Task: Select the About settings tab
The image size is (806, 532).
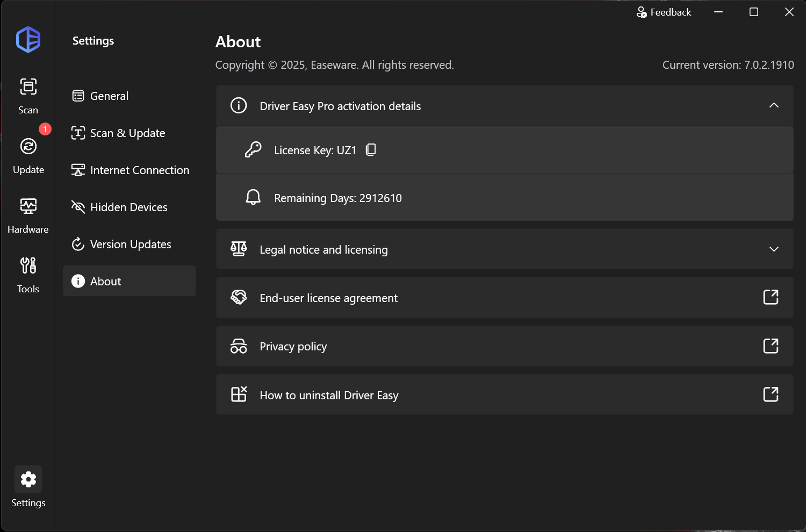Action: (x=129, y=281)
